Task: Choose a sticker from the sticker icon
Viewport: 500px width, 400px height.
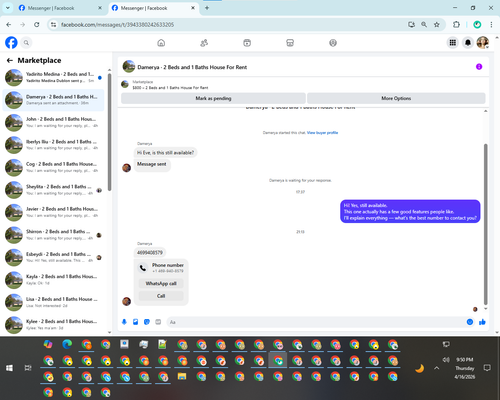Action: (x=147, y=322)
